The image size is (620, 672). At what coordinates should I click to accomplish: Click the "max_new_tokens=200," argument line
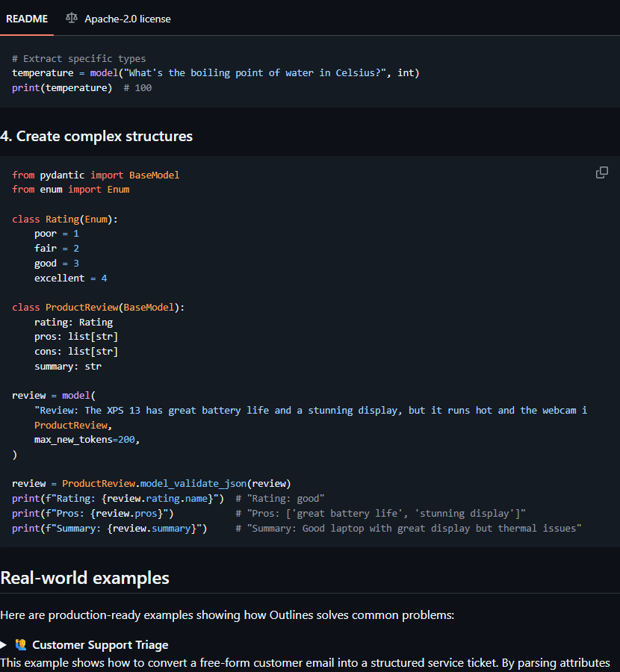click(87, 440)
